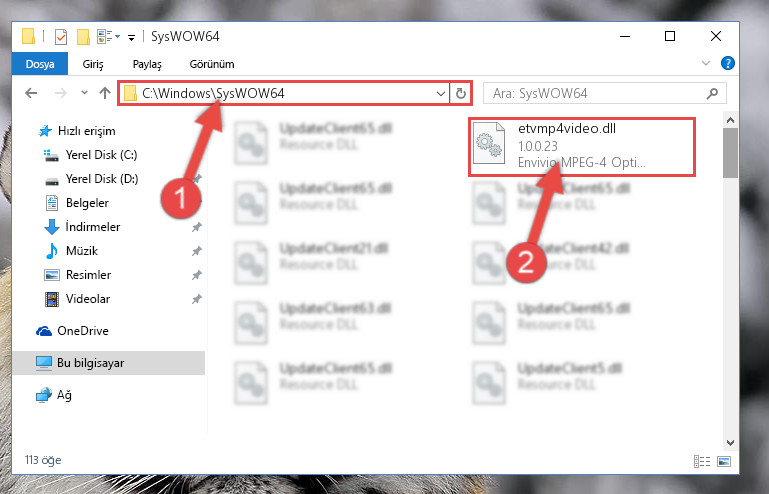Go up one folder level arrow
This screenshot has height=494, width=769.
(x=104, y=93)
